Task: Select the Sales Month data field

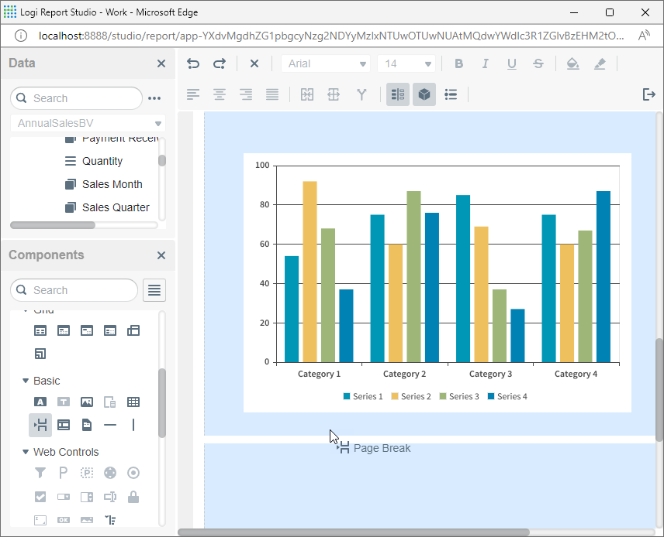Action: 112,184
